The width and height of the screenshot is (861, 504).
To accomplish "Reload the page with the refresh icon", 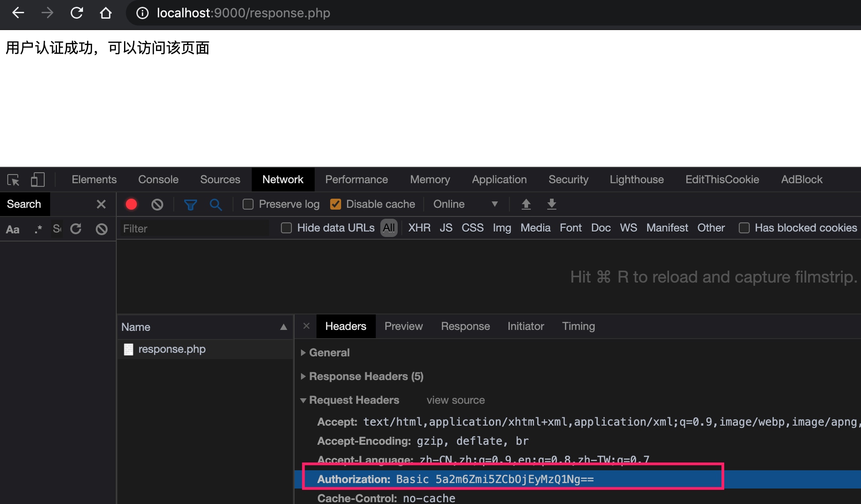I will click(x=77, y=13).
